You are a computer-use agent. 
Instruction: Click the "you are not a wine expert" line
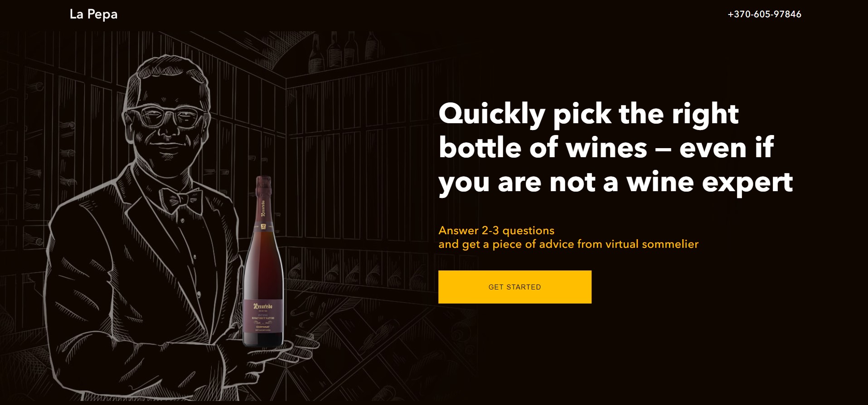click(x=616, y=182)
